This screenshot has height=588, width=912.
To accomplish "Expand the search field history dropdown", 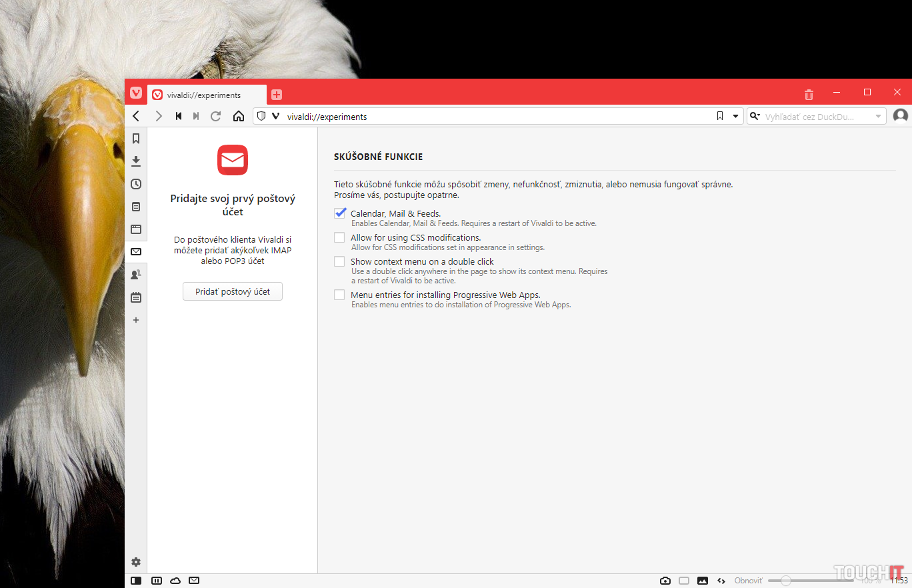I will pyautogui.click(x=878, y=117).
